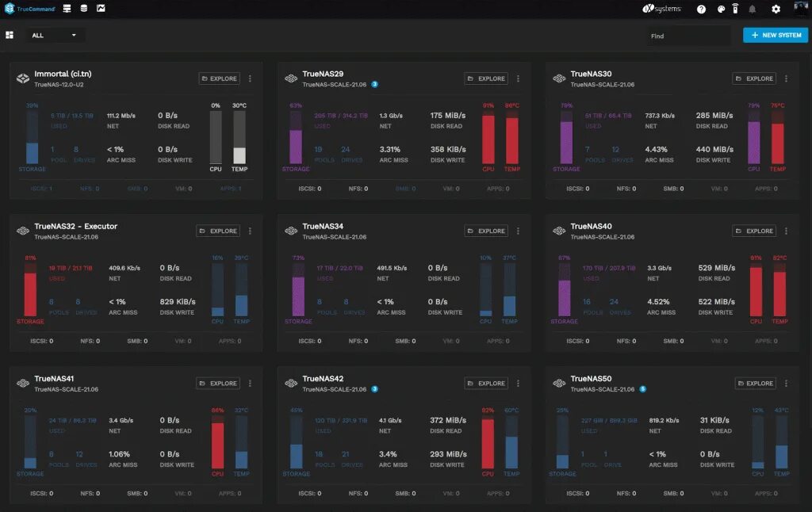Open the TrueNAS29 card options menu
The width and height of the screenshot is (812, 512).
[x=518, y=78]
